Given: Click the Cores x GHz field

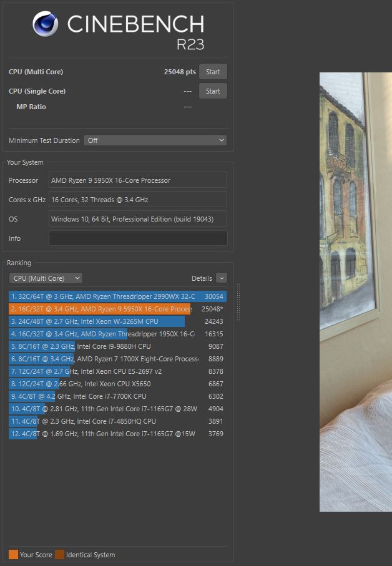Looking at the screenshot, I should click(138, 199).
